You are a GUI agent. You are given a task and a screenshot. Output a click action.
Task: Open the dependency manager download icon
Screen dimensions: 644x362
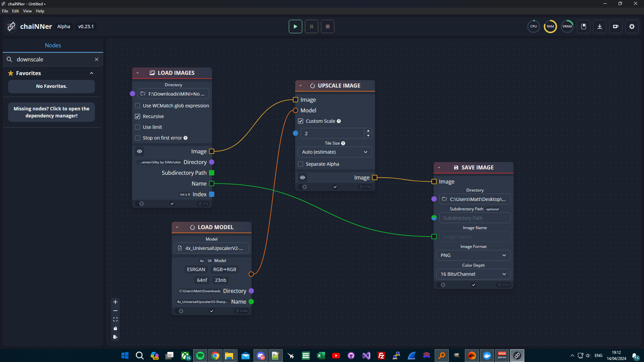[x=600, y=27]
